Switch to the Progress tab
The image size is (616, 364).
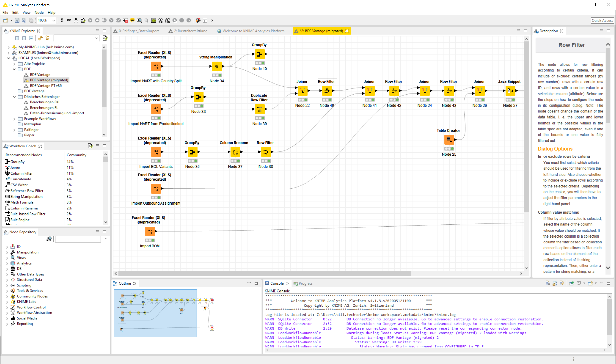[303, 284]
